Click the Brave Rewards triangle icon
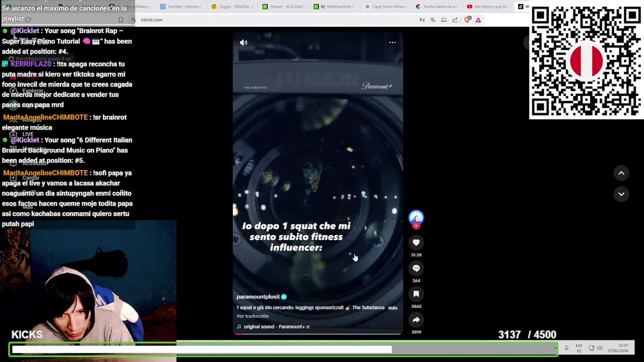The width and height of the screenshot is (644, 362). click(478, 20)
